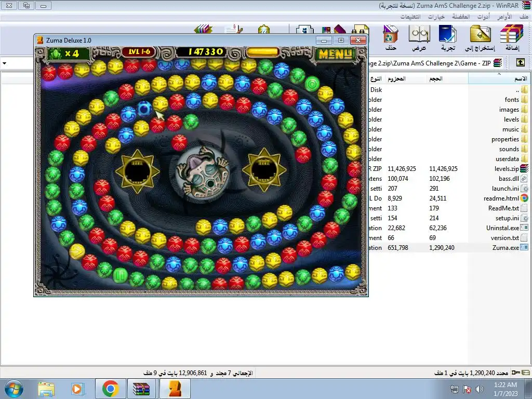Switch to Google Chrome on the taskbar
Screen dimensions: 532x399
[x=110, y=389]
